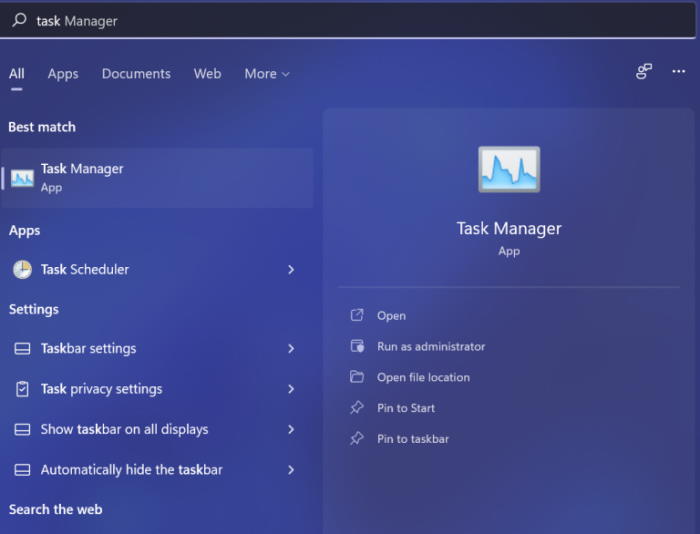The width and height of the screenshot is (700, 534).
Task: Click the Settings section heading
Action: coord(34,309)
